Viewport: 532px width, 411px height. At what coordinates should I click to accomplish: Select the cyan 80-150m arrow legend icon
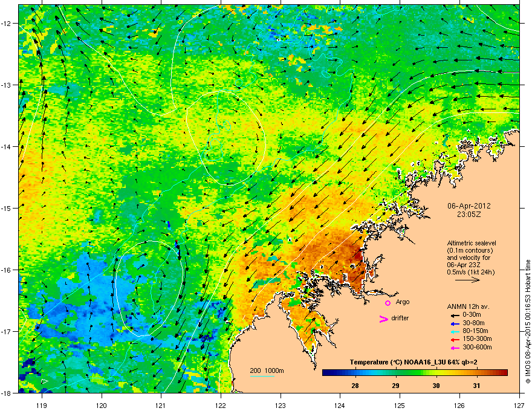pos(455,331)
